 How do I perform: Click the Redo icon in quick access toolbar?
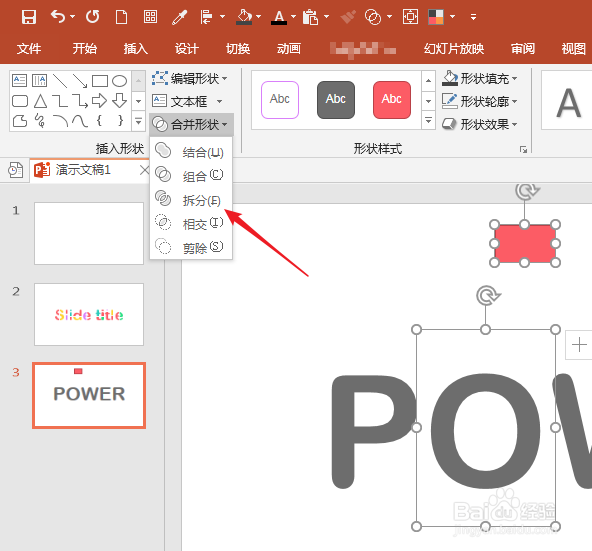tap(92, 17)
